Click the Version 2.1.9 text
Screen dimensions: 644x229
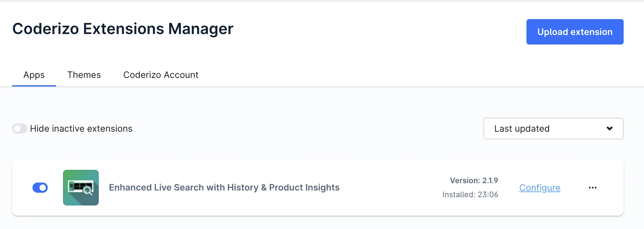click(x=474, y=181)
